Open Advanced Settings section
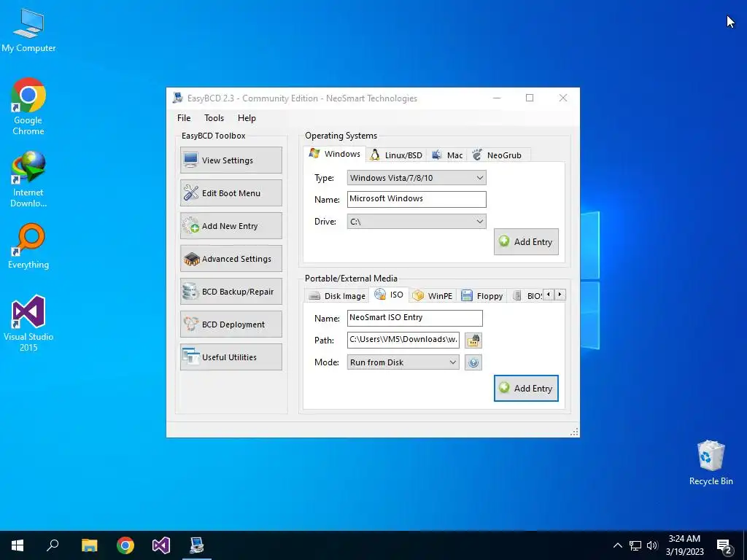Screen dimensions: 747x560 pos(231,259)
